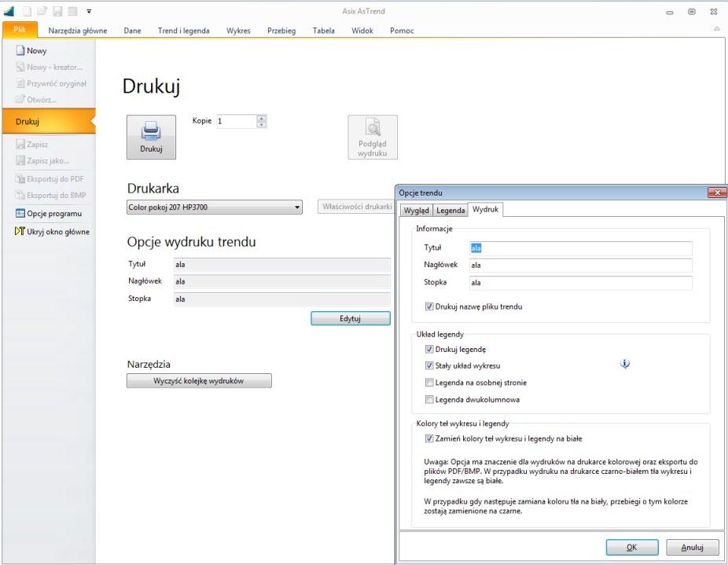Open the Narzędzia główne ribbon tab

pos(78,31)
